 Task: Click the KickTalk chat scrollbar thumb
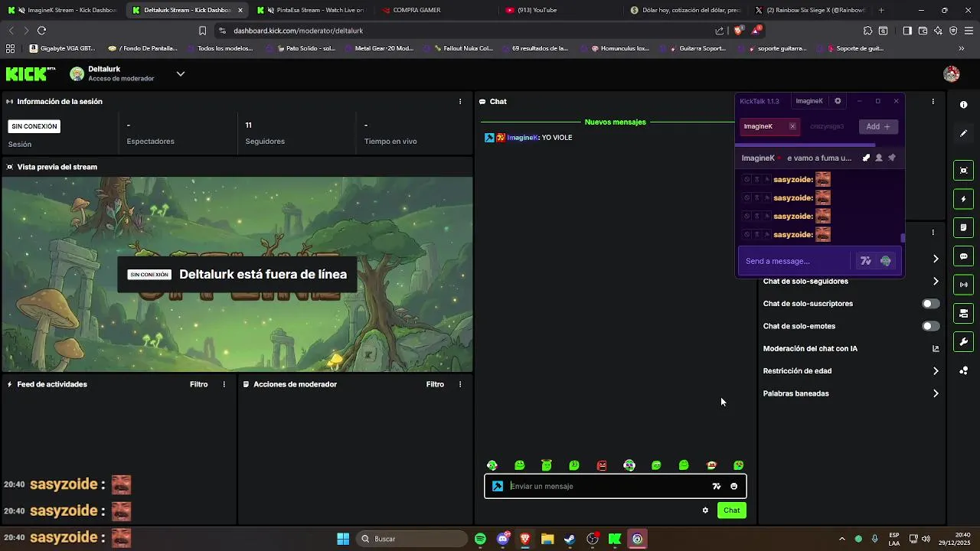click(x=903, y=238)
